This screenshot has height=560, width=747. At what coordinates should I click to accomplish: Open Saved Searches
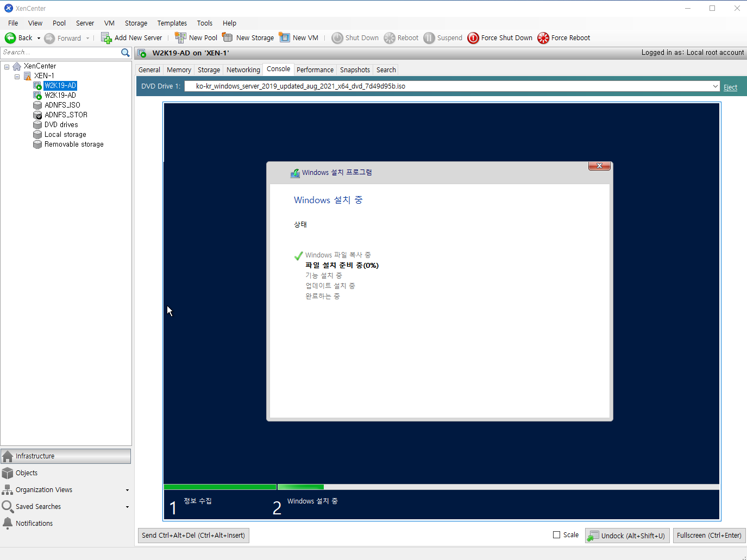coord(39,507)
